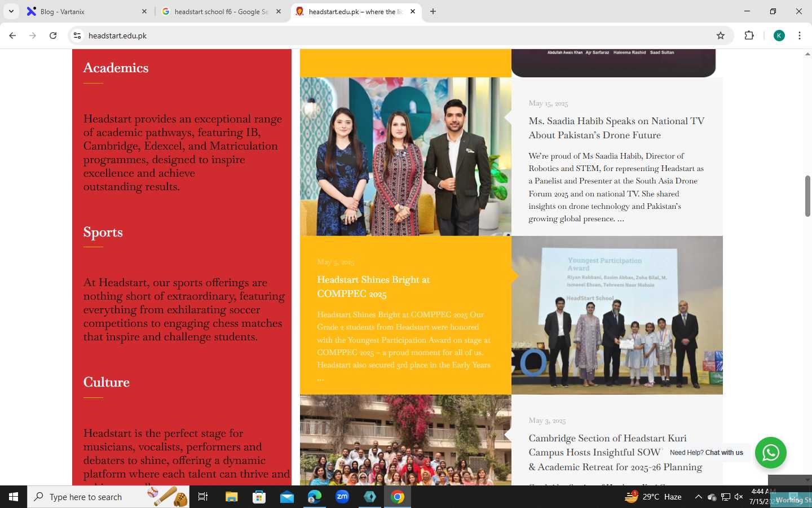
Task: Select the headstart.edu.pk tab
Action: point(355,11)
